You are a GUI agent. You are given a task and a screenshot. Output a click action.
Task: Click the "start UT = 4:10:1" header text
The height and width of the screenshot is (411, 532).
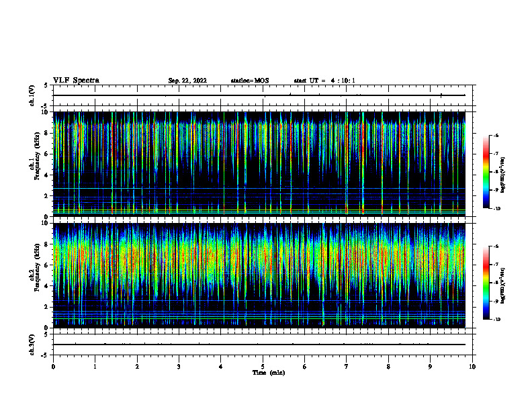(x=324, y=81)
